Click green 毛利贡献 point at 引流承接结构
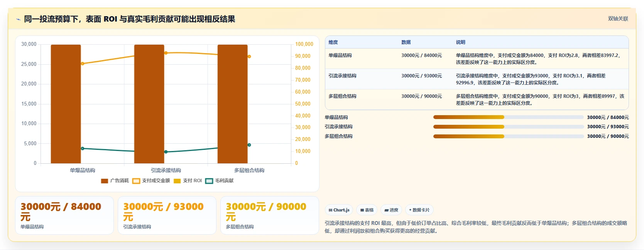644x250 pixels. 166,152
